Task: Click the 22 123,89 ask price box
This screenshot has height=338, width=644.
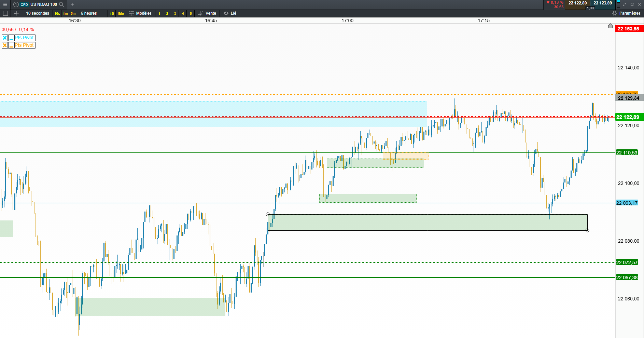Action: point(603,3)
